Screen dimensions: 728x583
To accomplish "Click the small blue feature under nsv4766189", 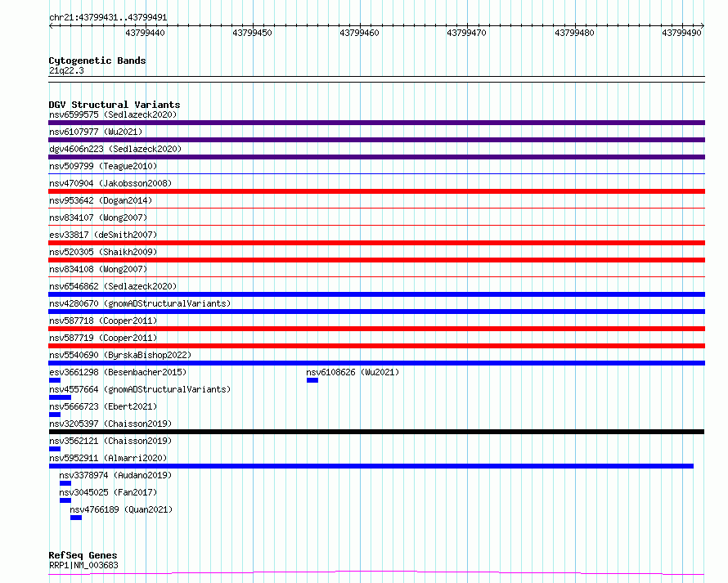I will (76, 518).
